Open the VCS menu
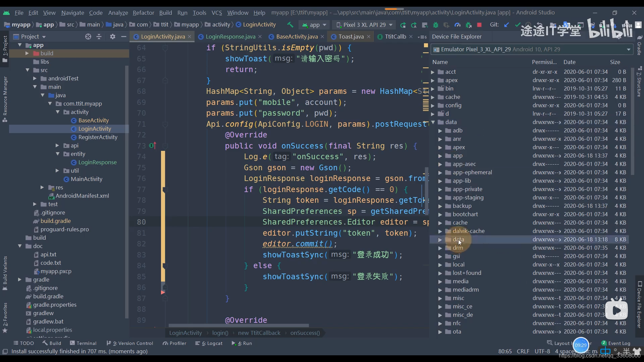644x362 pixels. point(217,13)
